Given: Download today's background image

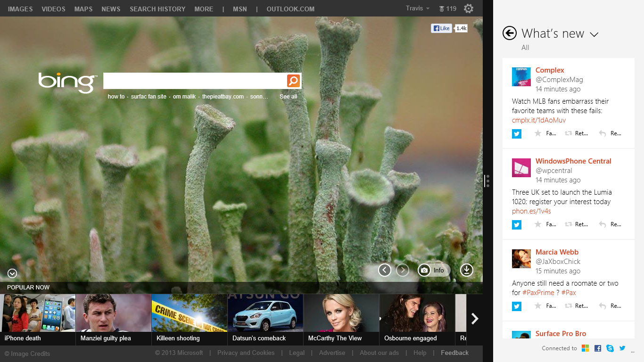Looking at the screenshot, I should (466, 270).
